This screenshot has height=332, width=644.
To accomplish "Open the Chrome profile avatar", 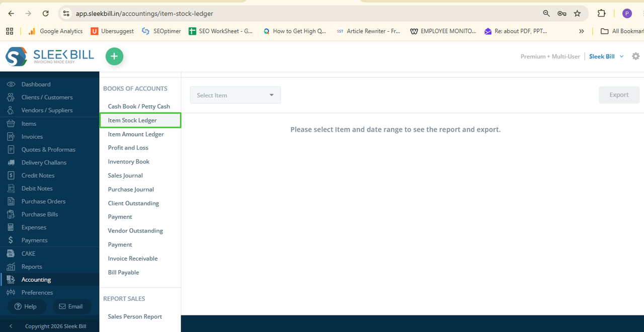I will pos(627,14).
